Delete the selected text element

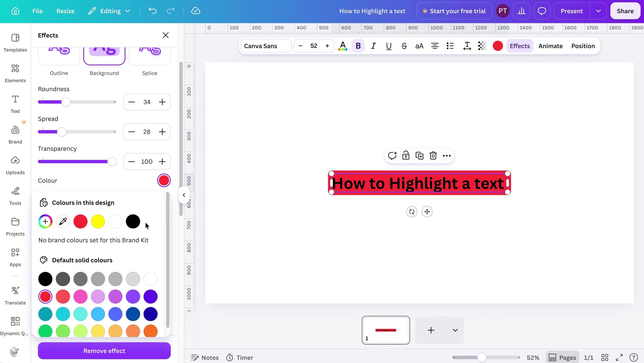click(x=433, y=155)
